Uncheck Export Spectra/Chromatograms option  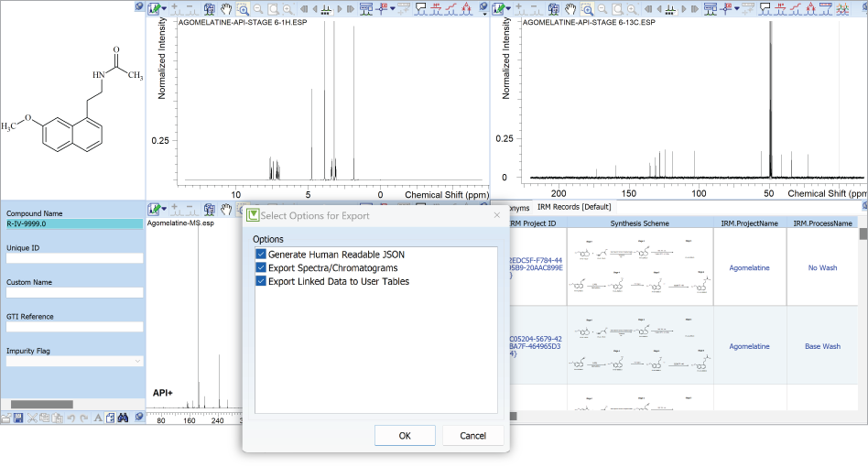pos(261,267)
